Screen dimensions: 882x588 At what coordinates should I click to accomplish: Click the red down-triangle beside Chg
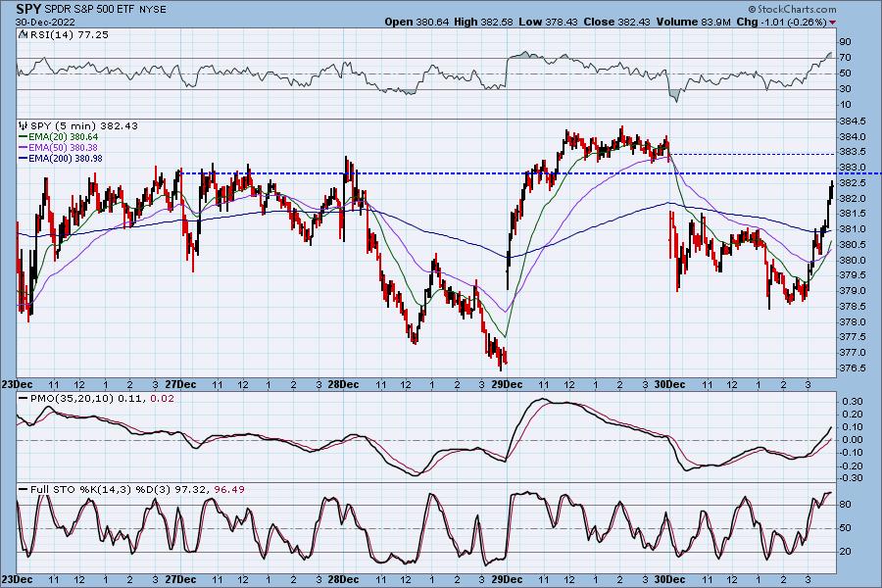(832, 23)
